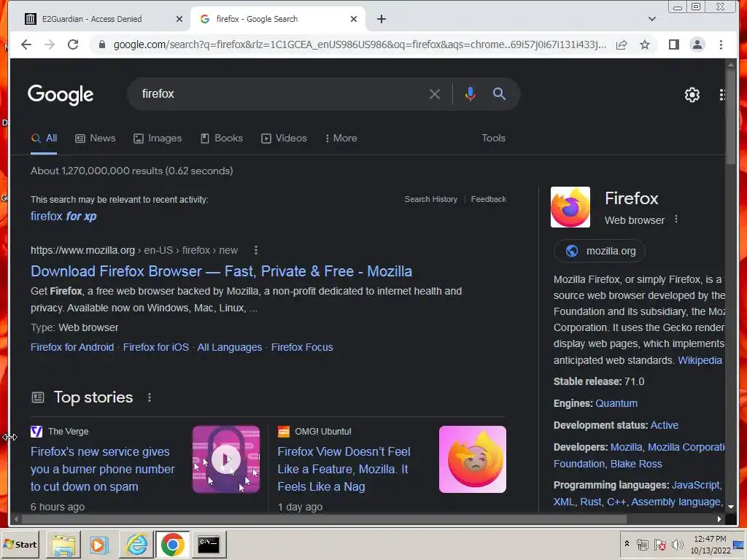Viewport: 747px width, 560px height.
Task: Click the browser forward arrow
Action: [50, 44]
